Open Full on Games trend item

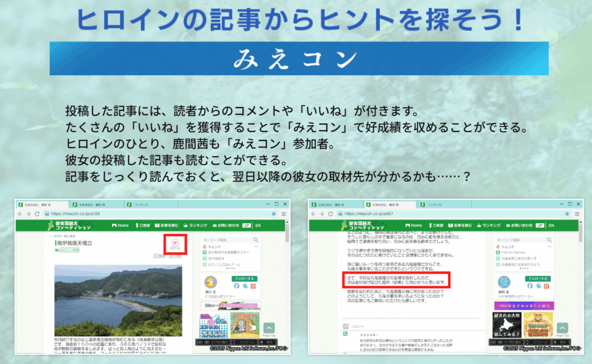tap(510, 252)
